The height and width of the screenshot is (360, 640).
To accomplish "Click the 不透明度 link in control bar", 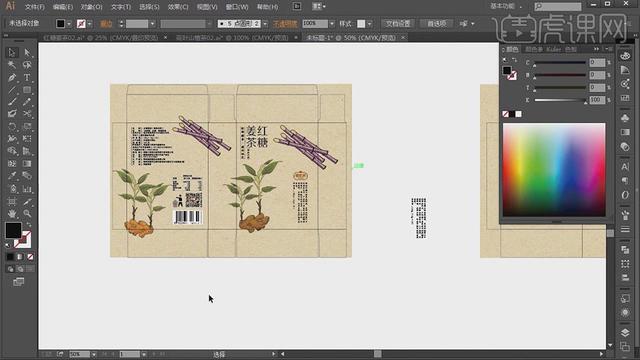I will pos(285,24).
